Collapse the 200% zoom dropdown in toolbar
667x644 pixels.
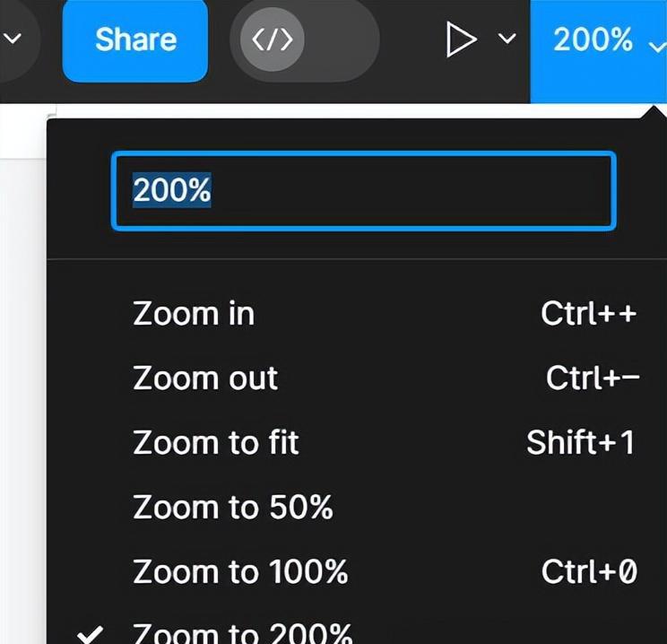[599, 51]
